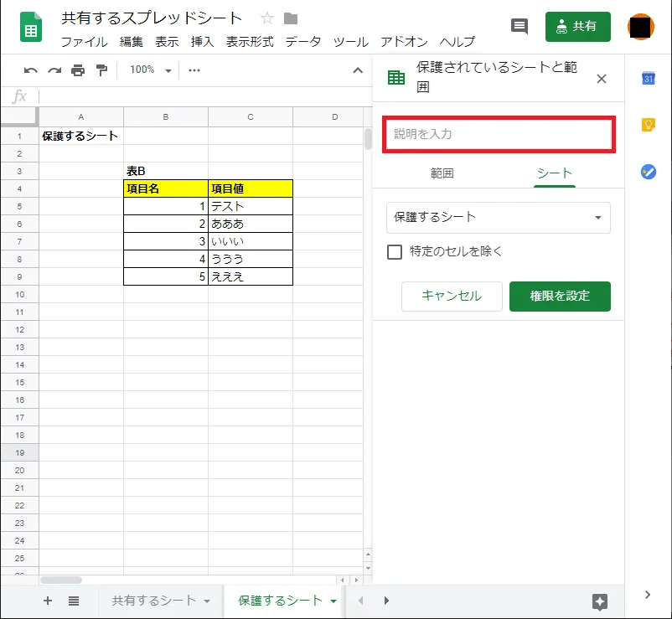Open the データ menu

(303, 42)
